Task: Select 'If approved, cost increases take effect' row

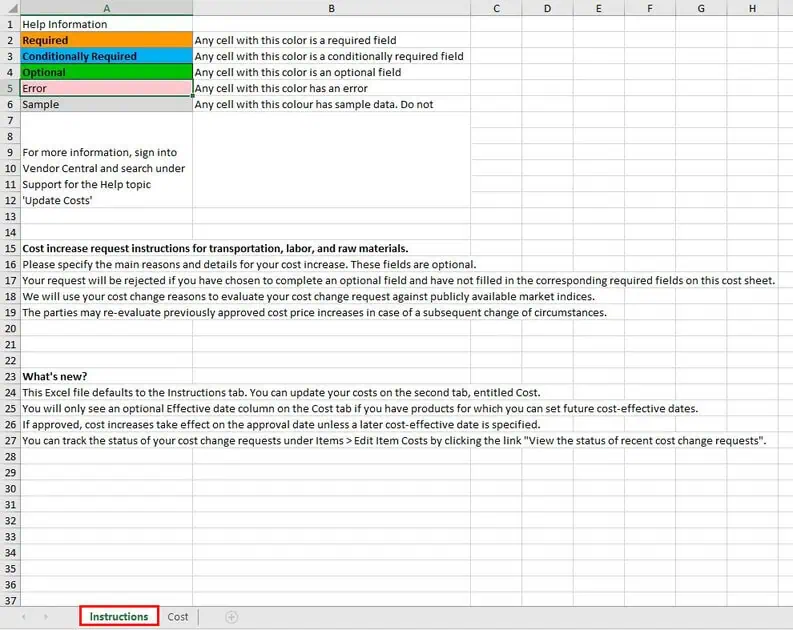Action: [x=281, y=425]
